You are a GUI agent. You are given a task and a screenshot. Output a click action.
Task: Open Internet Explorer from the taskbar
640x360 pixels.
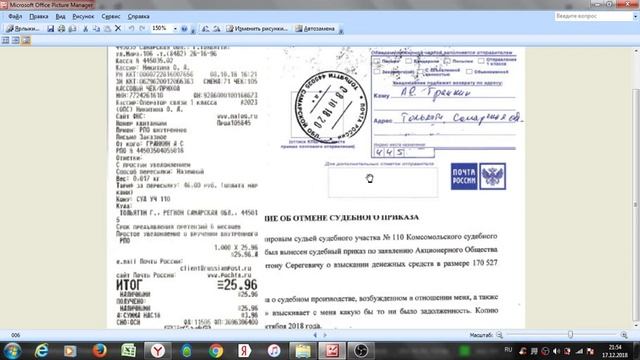coord(41,351)
